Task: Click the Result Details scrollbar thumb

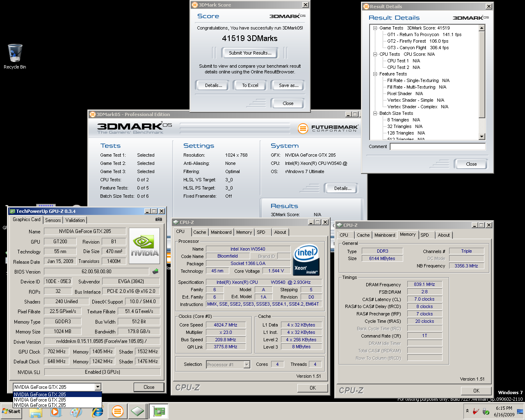Action: point(482,75)
